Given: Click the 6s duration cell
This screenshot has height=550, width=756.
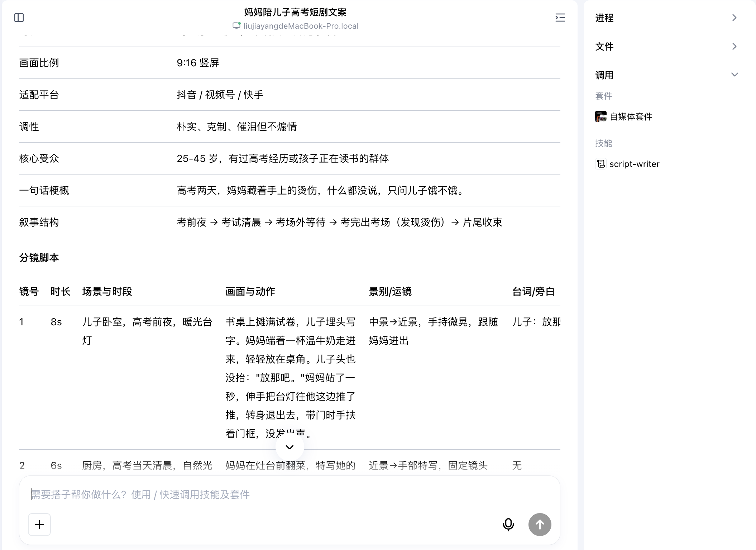Looking at the screenshot, I should (56, 465).
